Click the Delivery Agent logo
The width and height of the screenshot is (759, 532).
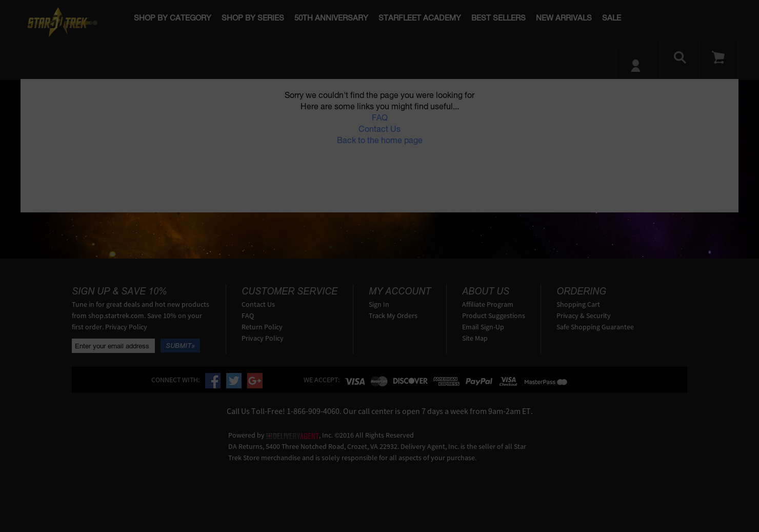292,436
